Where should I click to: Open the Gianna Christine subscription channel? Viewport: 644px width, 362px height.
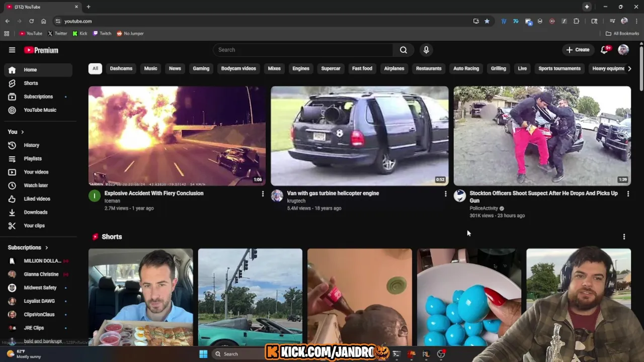coord(38,275)
